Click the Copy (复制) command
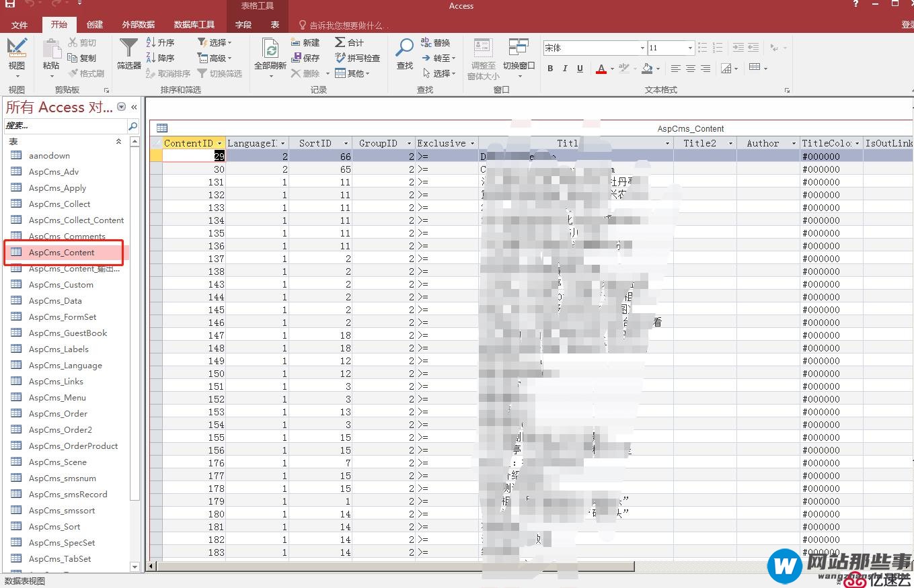This screenshot has height=588, width=914. click(x=82, y=58)
